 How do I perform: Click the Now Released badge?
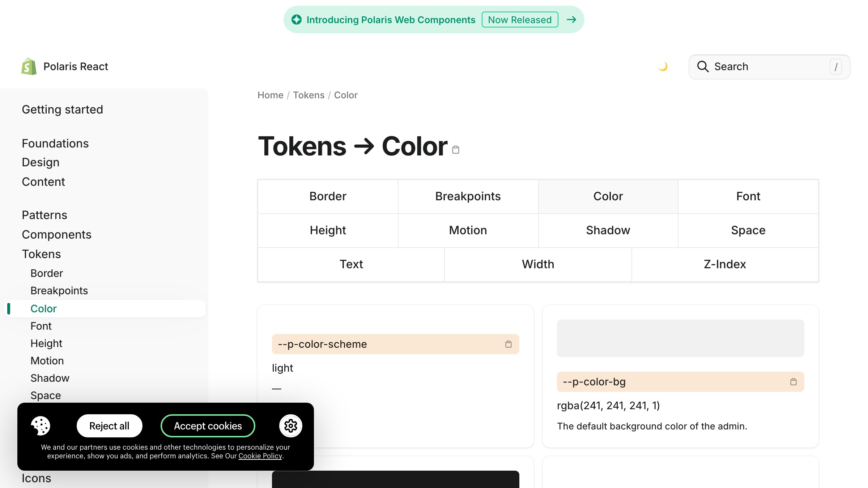click(x=520, y=20)
